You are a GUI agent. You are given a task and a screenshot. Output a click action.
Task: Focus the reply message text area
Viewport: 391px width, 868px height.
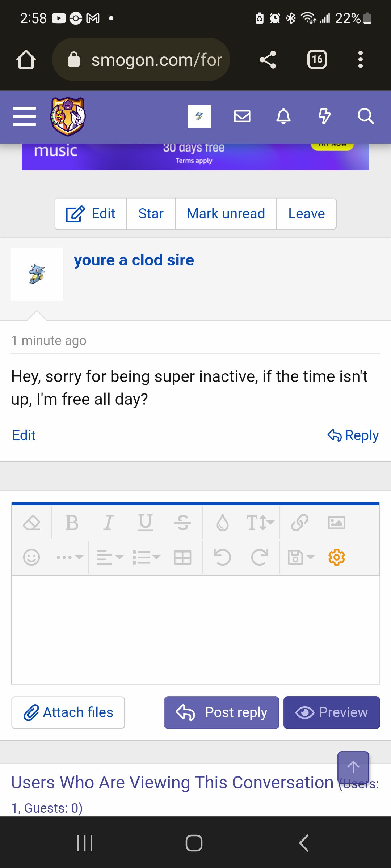(x=195, y=630)
